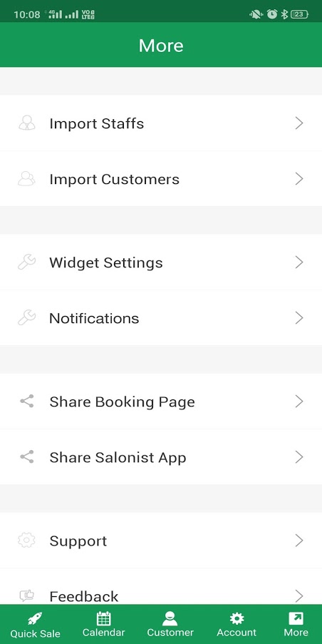The height and width of the screenshot is (644, 322).
Task: Expand Share Salonist App using its chevron
Action: (x=299, y=457)
